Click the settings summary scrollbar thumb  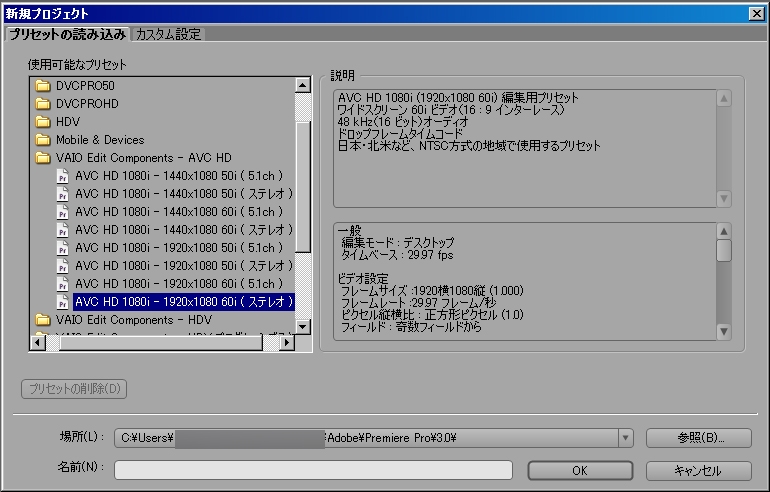pos(723,250)
